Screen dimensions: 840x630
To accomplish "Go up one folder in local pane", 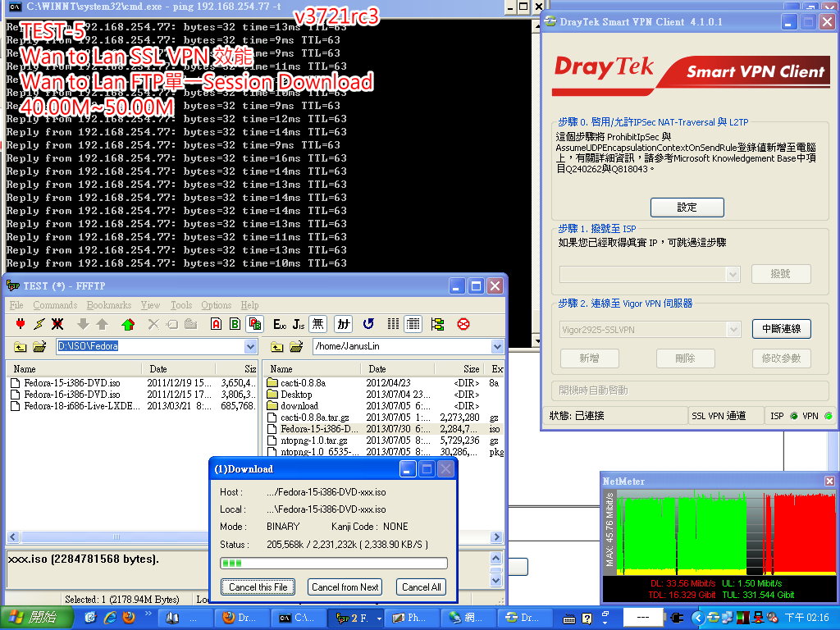I will [x=21, y=347].
